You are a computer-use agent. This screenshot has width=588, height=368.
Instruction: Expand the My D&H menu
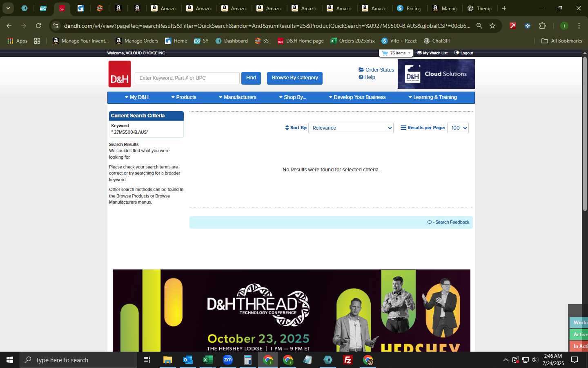pyautogui.click(x=136, y=97)
